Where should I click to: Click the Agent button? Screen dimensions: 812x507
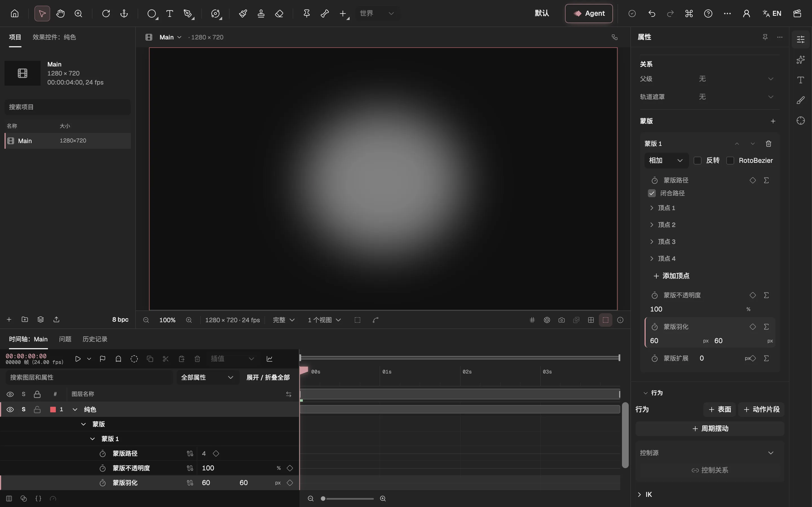tap(589, 14)
